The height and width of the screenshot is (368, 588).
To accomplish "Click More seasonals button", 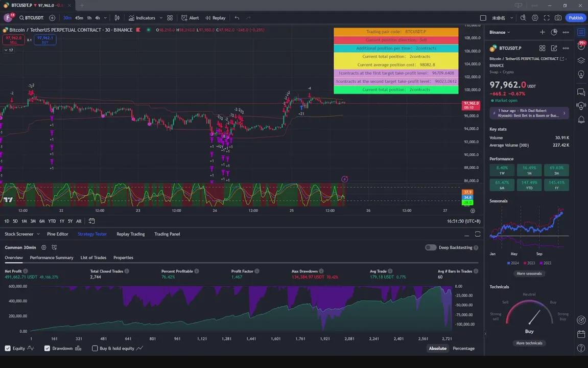I will [529, 273].
